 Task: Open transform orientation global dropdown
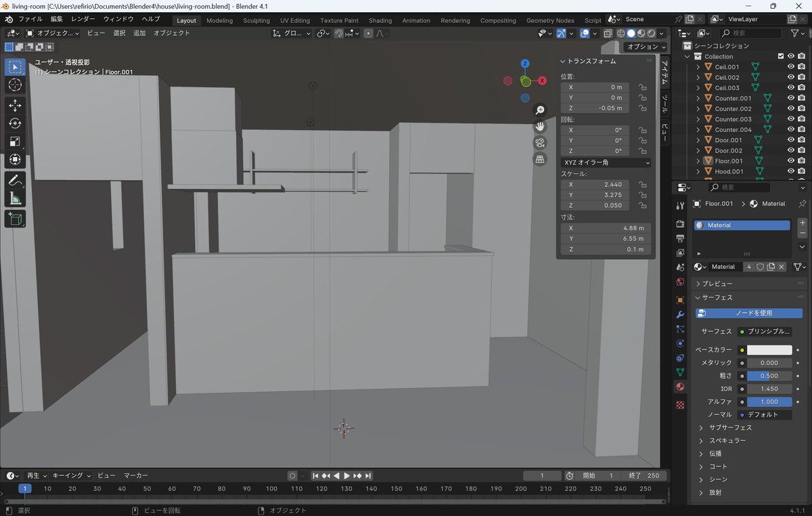tap(292, 33)
